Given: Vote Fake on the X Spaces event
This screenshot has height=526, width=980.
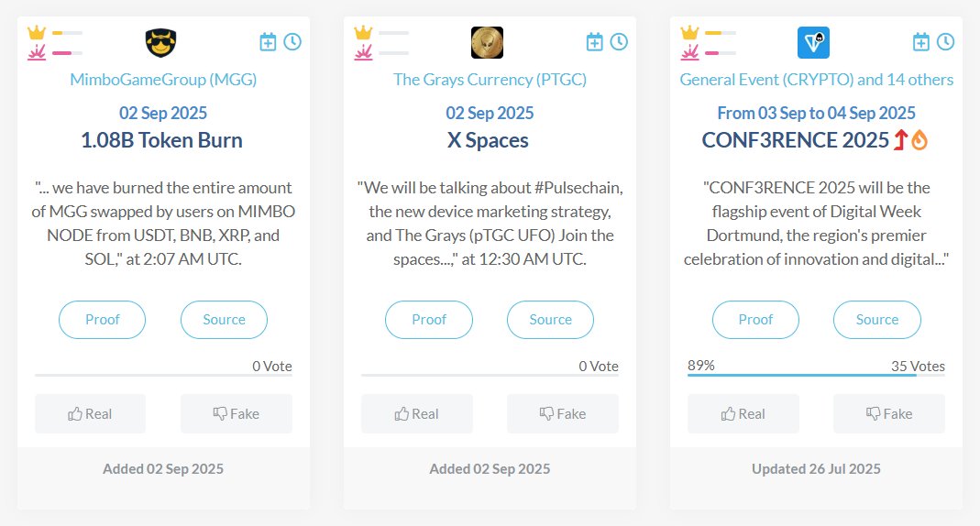Looking at the screenshot, I should coord(562,413).
